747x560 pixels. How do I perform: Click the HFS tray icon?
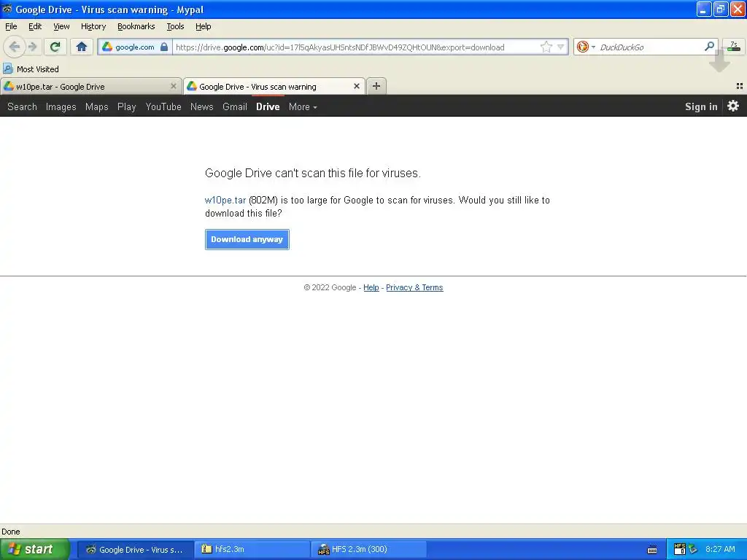click(x=680, y=550)
